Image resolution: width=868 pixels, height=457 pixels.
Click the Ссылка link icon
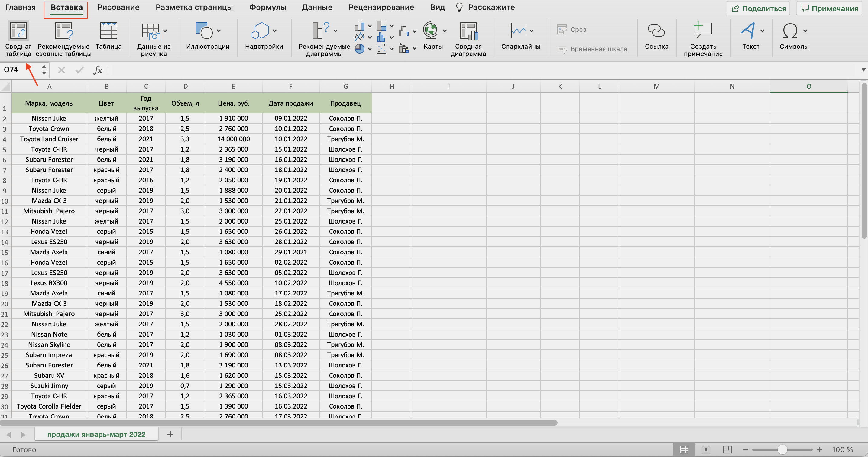click(x=656, y=31)
